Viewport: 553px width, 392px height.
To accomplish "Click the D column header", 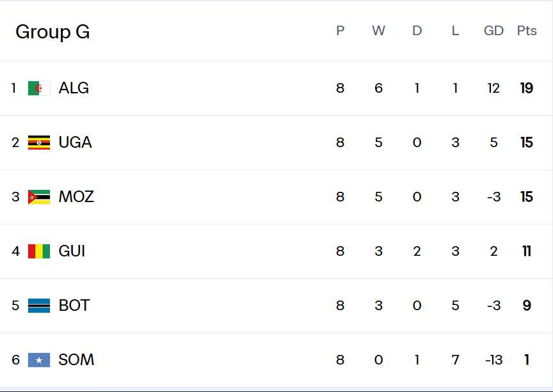I will (417, 31).
